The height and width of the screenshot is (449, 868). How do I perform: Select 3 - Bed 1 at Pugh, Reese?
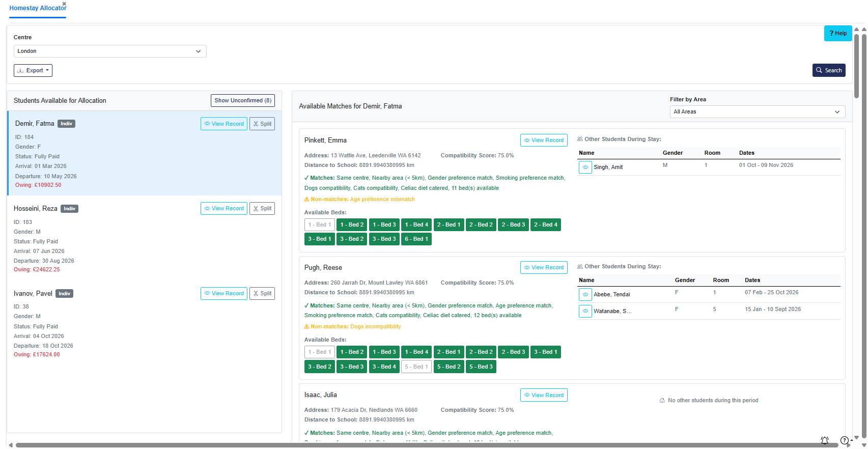click(546, 352)
